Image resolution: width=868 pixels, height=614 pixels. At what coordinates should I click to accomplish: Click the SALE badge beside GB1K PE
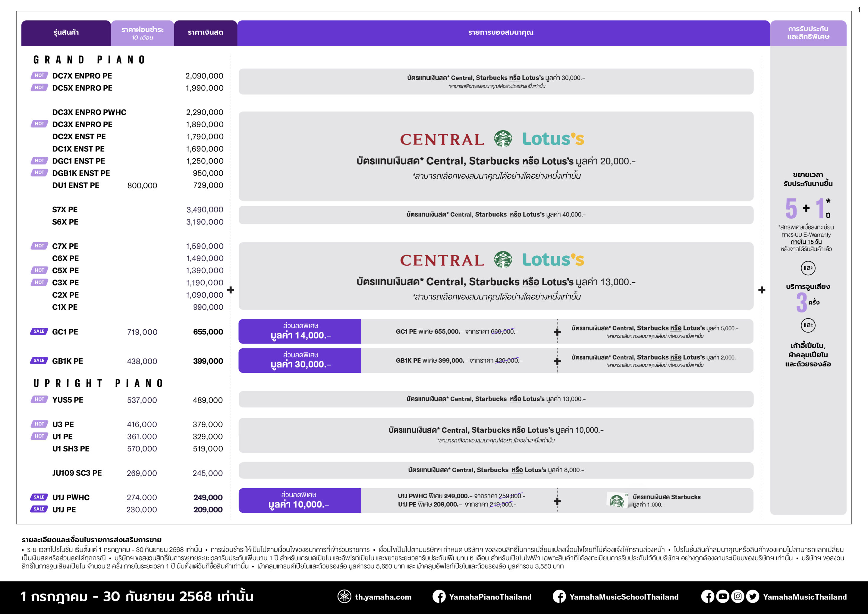click(39, 361)
